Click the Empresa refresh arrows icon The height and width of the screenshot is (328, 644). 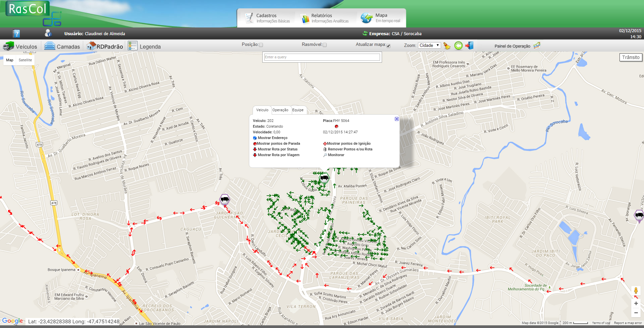coord(365,34)
